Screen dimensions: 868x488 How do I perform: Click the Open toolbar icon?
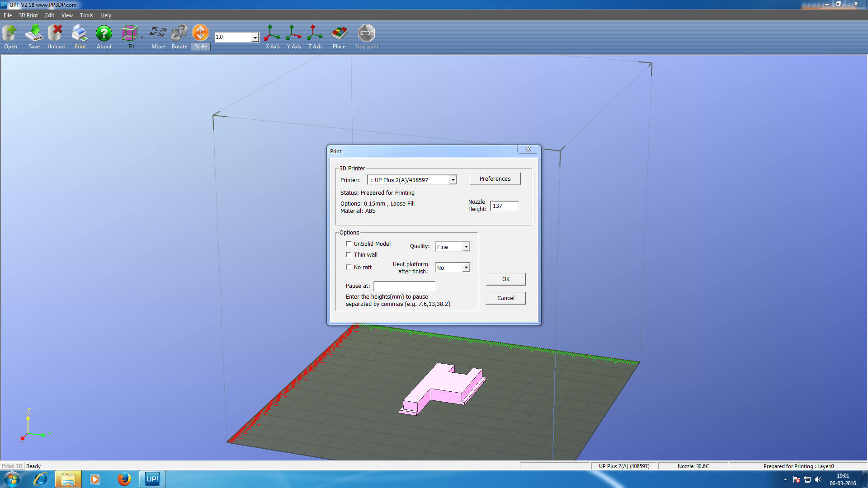10,37
